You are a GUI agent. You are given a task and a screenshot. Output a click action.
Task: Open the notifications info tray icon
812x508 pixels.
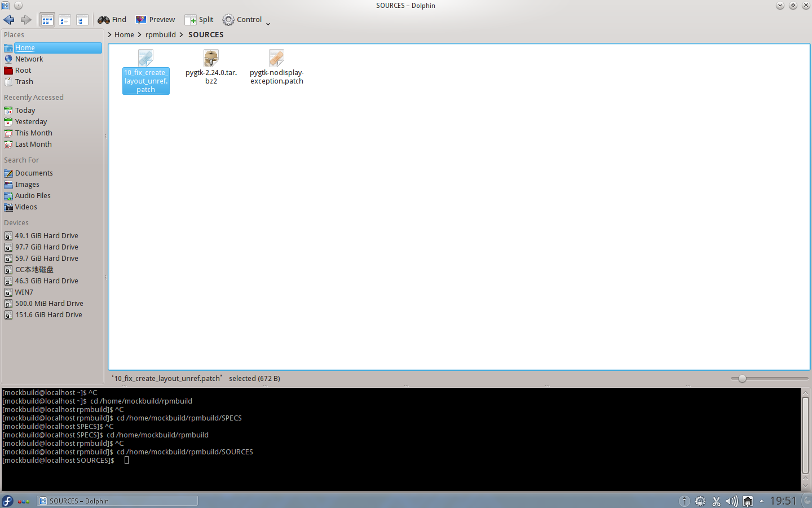tap(684, 501)
